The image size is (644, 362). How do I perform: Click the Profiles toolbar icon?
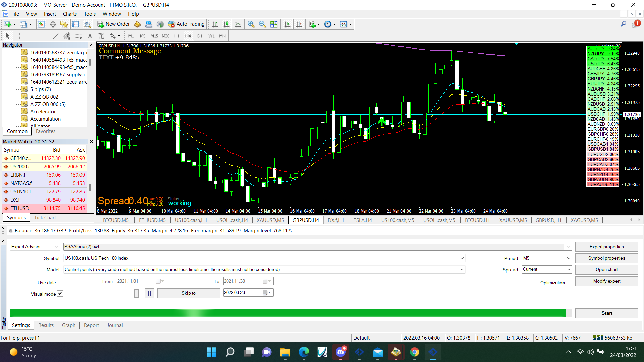tap(23, 24)
